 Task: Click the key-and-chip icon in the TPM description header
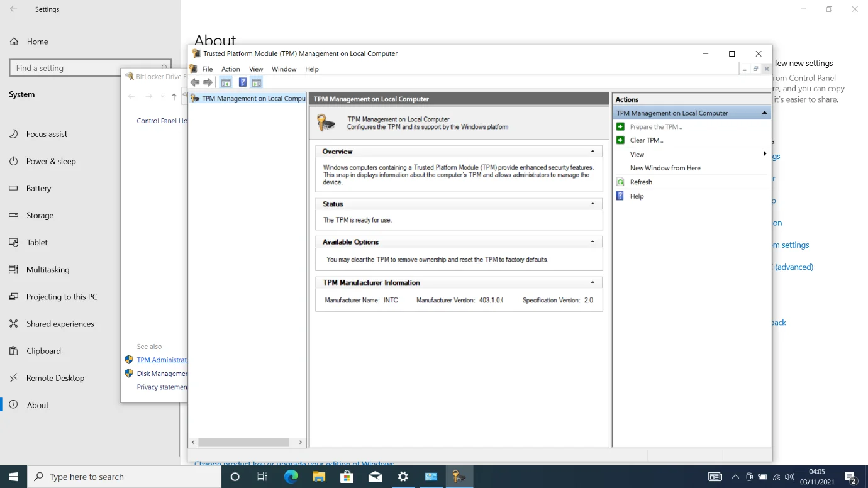pyautogui.click(x=326, y=123)
